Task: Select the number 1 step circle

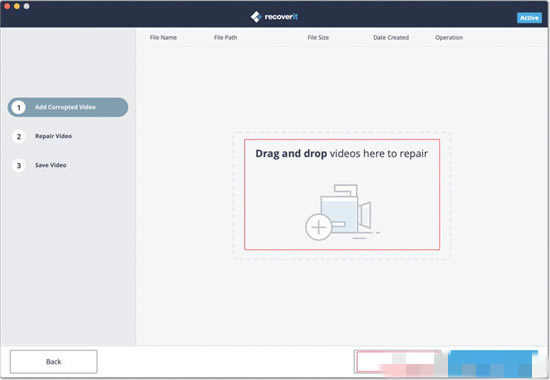Action: 19,107
